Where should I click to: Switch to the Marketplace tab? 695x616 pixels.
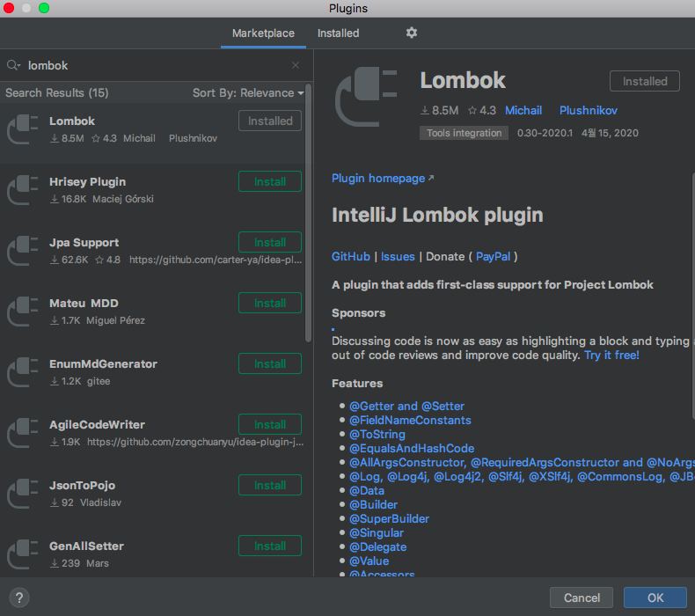(263, 33)
